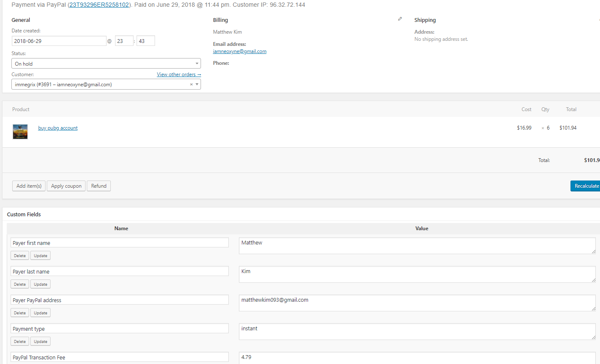The width and height of the screenshot is (600, 364).
Task: Click the No shipping address set text
Action: [x=441, y=39]
